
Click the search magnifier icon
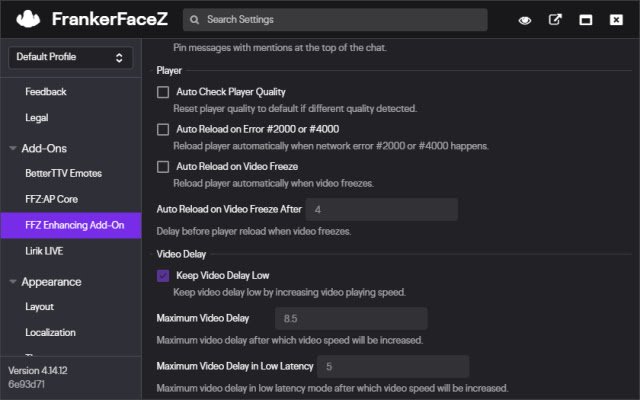pyautogui.click(x=197, y=20)
